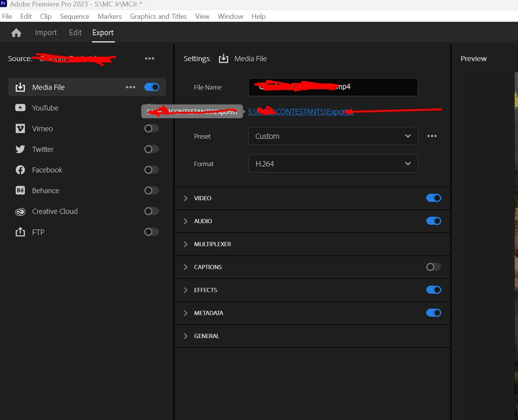Click the YouTube icon
Image resolution: width=518 pixels, height=420 pixels.
point(20,108)
